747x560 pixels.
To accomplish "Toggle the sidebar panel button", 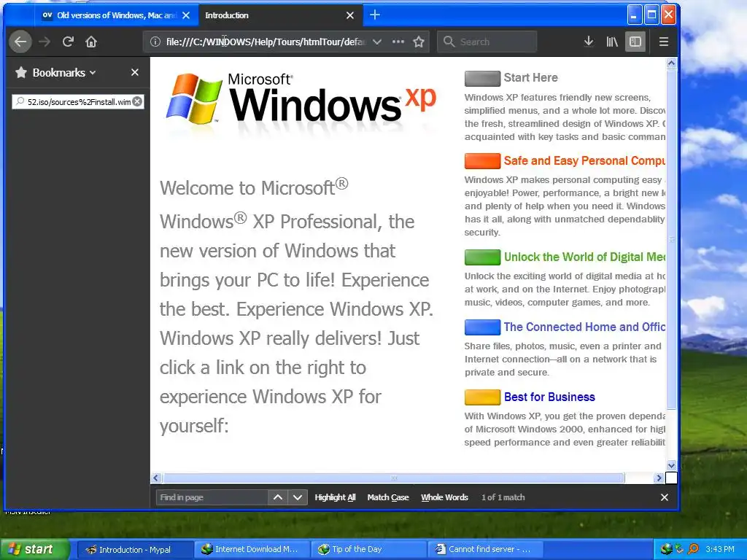I will (x=635, y=42).
